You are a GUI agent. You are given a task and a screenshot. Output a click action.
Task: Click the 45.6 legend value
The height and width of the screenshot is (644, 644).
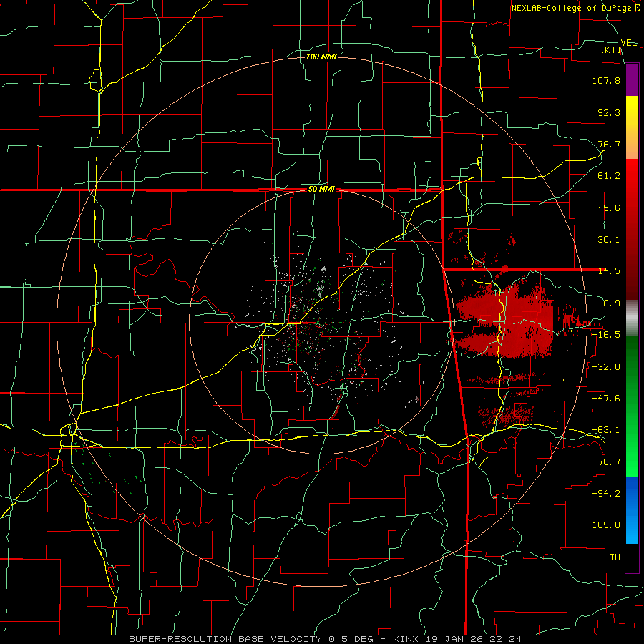[x=609, y=208]
